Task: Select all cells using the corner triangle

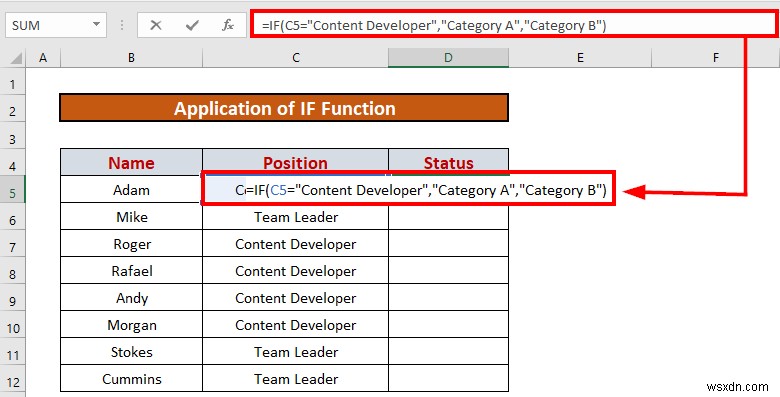Action: coord(16,59)
